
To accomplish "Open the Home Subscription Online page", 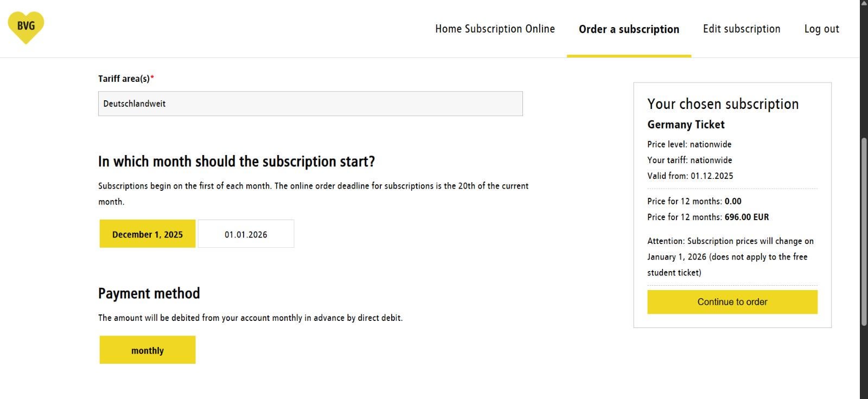I will pyautogui.click(x=495, y=29).
